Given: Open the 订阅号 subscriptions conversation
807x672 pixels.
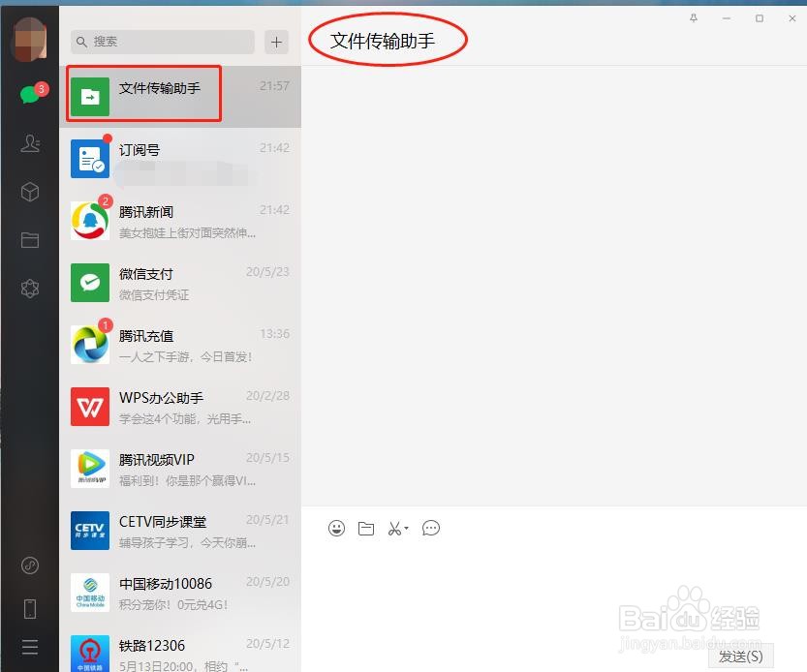Looking at the screenshot, I should (x=180, y=159).
